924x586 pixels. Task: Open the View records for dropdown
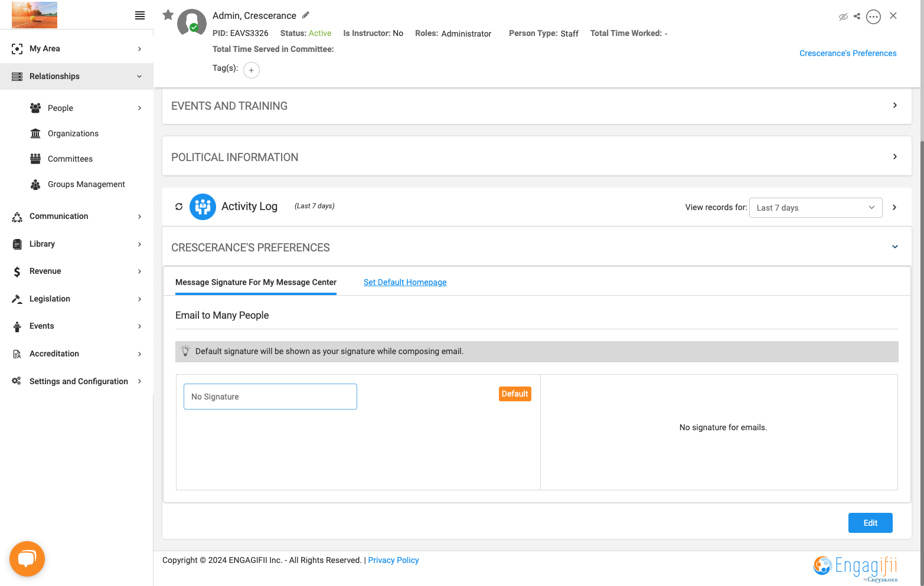(816, 208)
